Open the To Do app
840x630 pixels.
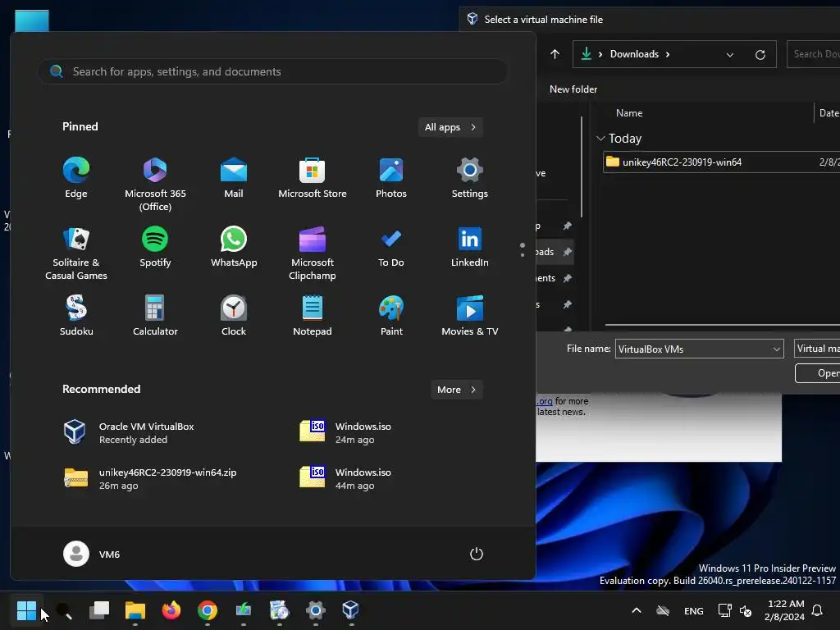point(391,247)
